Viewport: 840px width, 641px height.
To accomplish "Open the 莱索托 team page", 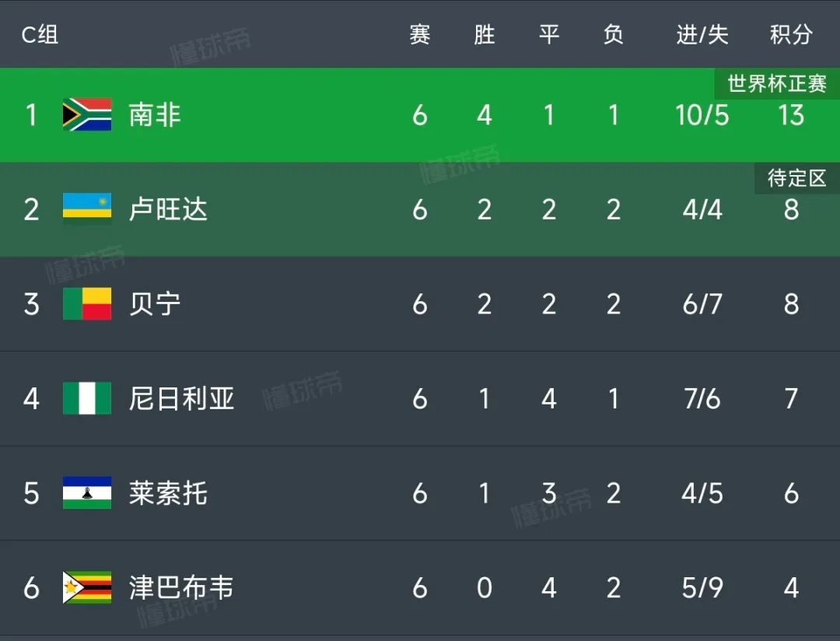I will pos(168,493).
